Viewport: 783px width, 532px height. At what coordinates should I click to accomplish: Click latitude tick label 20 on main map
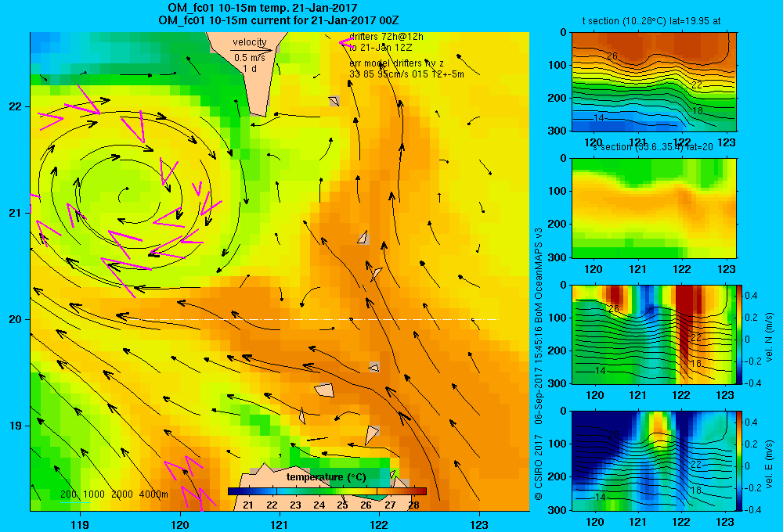coord(15,319)
